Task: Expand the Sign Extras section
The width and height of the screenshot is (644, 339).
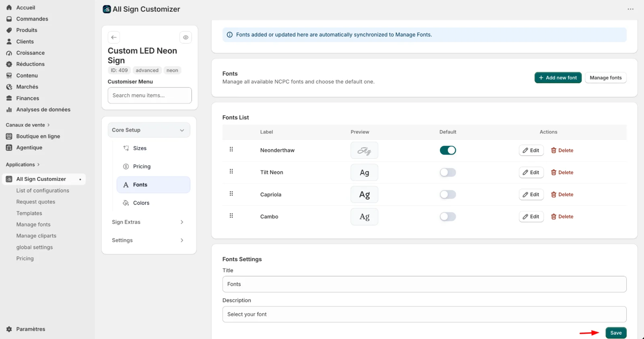Action: click(149, 222)
